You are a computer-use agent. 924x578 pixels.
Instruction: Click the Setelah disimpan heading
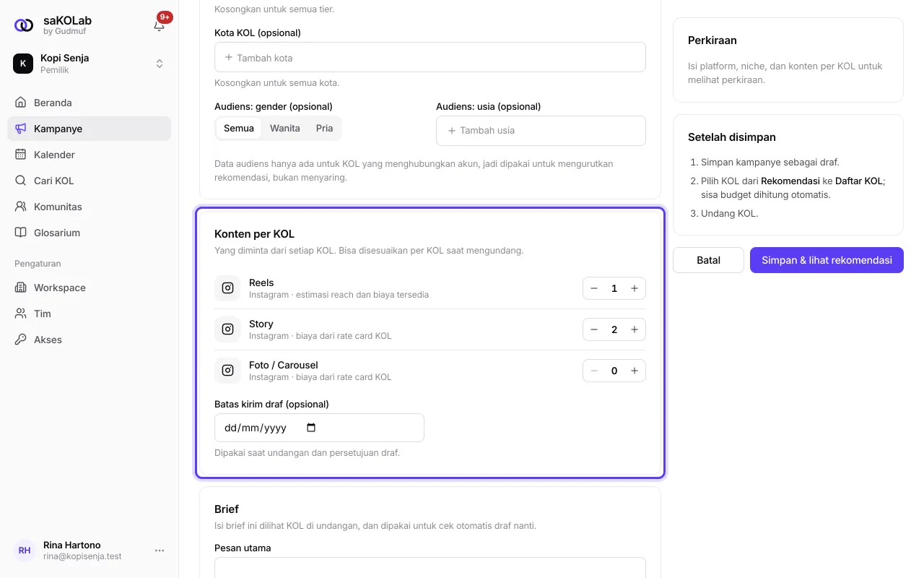[x=732, y=137]
